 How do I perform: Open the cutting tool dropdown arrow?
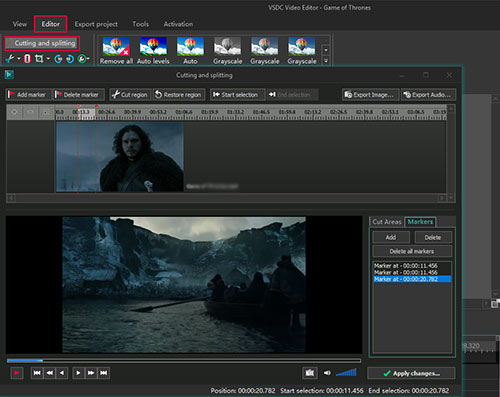pyautogui.click(x=19, y=59)
